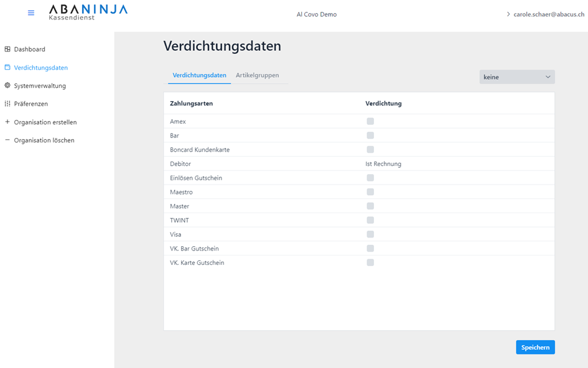Image resolution: width=588 pixels, height=368 pixels.
Task: Click the AbaNinja Kassendienst logo
Action: click(x=88, y=12)
